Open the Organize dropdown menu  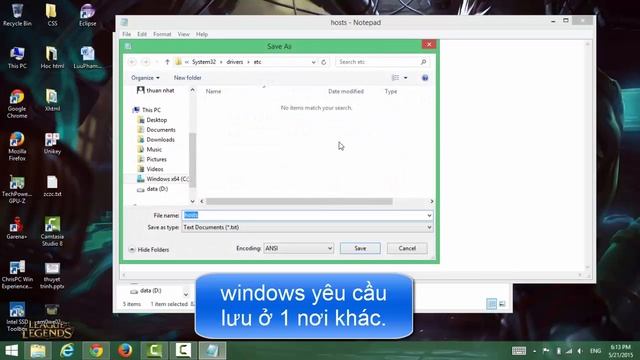(145, 78)
